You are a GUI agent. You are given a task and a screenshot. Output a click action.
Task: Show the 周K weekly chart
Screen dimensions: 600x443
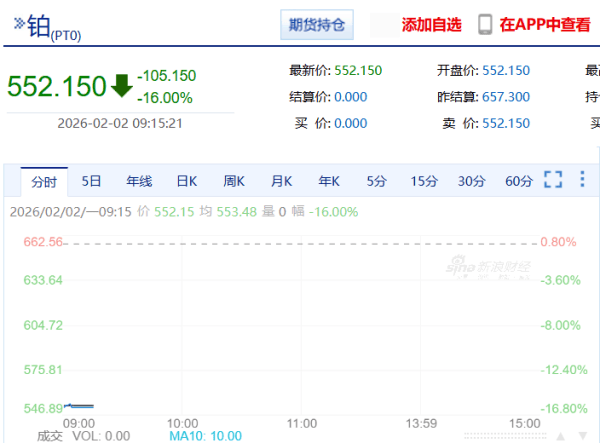[234, 181]
